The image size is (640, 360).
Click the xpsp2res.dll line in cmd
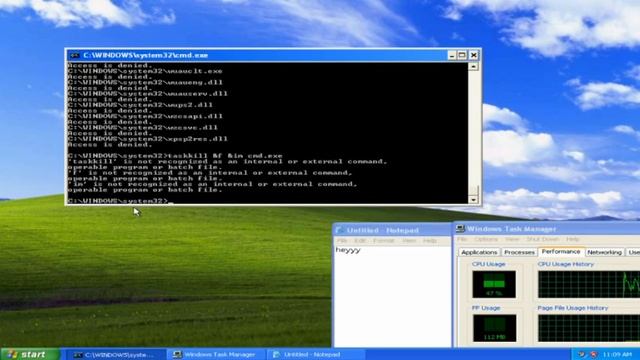148,139
